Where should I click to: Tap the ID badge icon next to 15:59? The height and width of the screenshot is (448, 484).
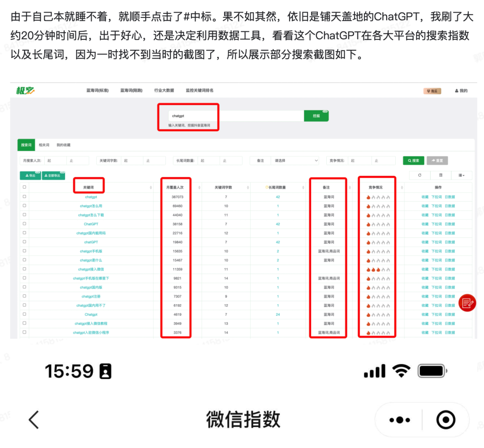click(105, 371)
